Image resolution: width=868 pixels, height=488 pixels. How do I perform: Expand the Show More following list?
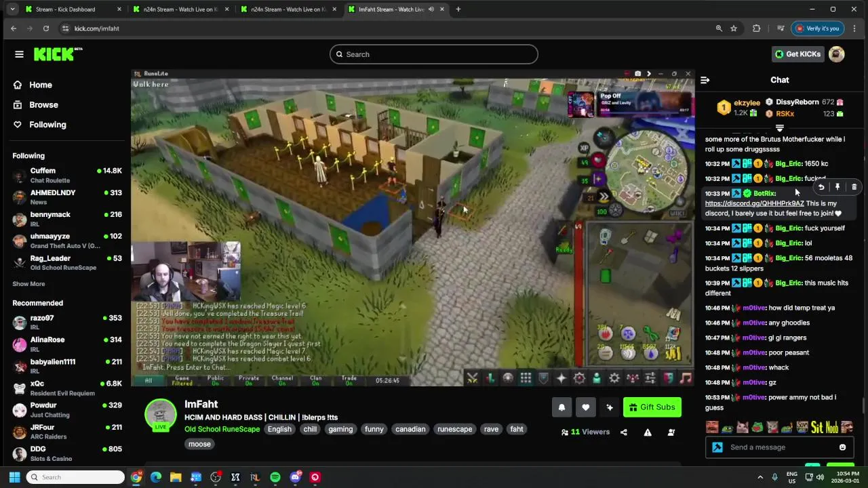[x=28, y=284]
